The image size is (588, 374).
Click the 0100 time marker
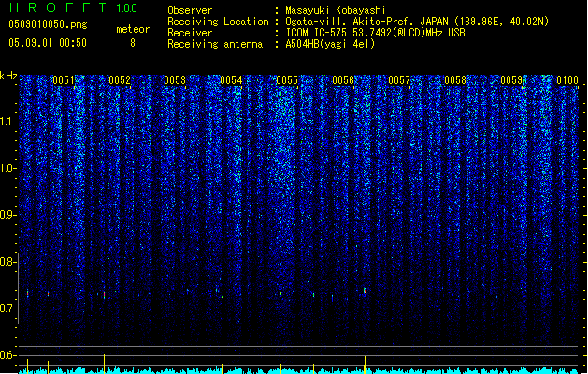coord(567,80)
